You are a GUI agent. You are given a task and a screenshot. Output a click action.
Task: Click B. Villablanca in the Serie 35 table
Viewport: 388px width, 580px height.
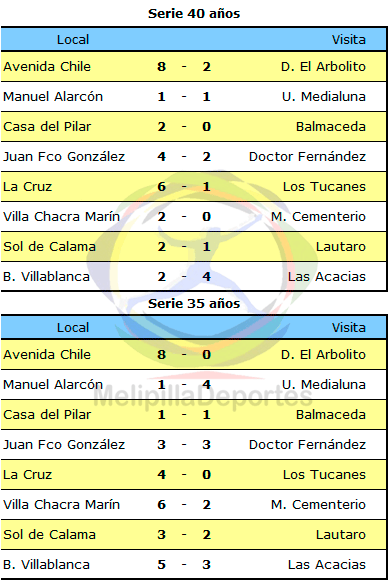click(46, 564)
